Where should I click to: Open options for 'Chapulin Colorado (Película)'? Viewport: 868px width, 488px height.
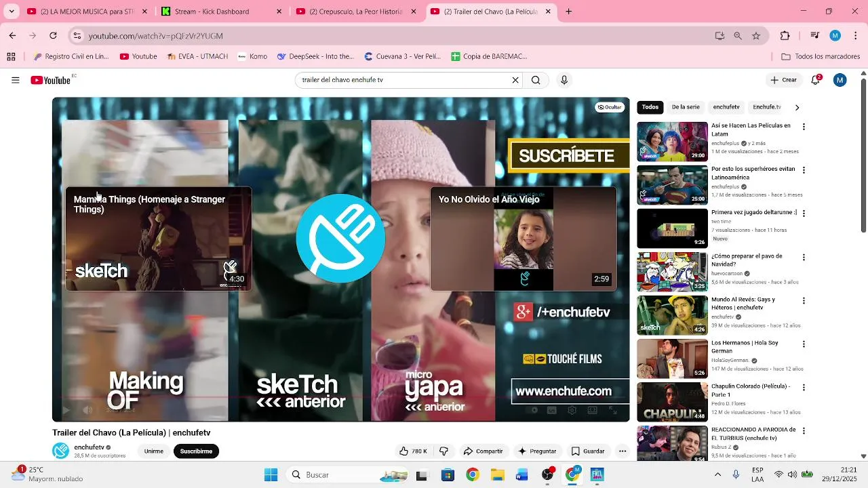(x=804, y=388)
